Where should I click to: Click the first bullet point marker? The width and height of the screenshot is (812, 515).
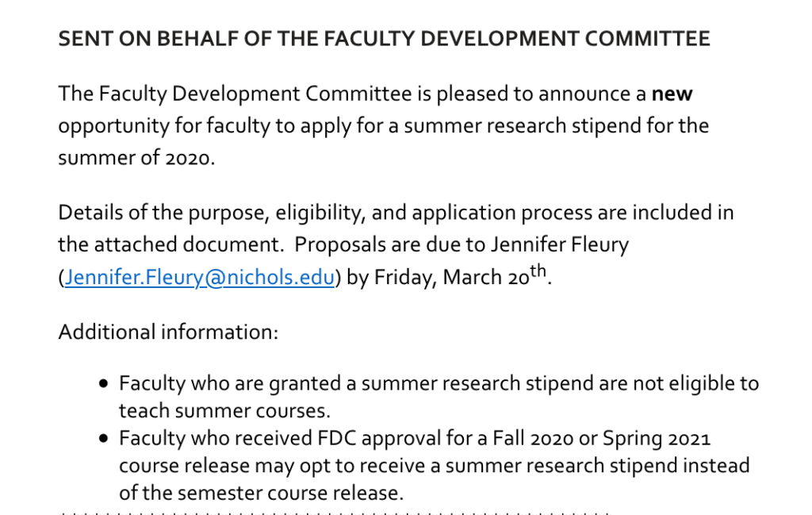(104, 384)
